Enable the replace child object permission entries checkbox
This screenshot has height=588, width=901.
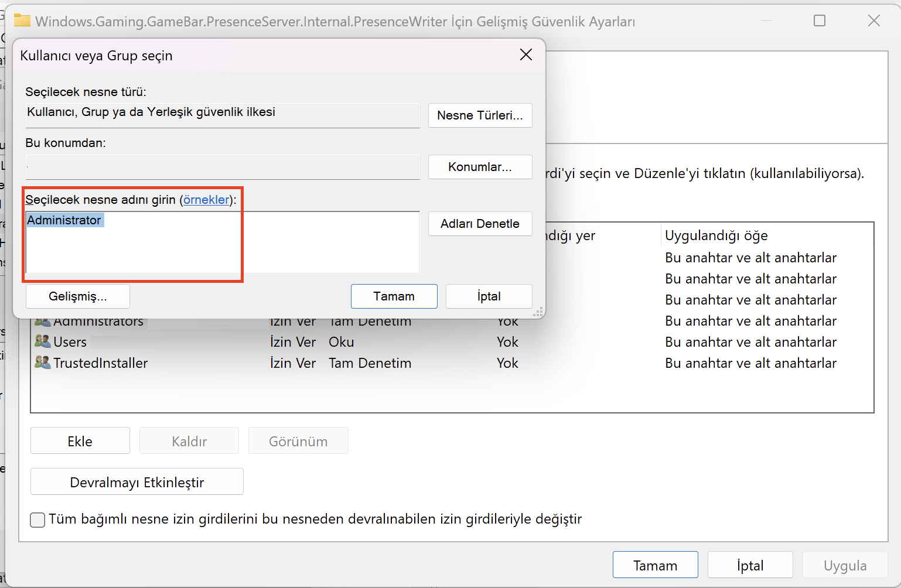[37, 519]
